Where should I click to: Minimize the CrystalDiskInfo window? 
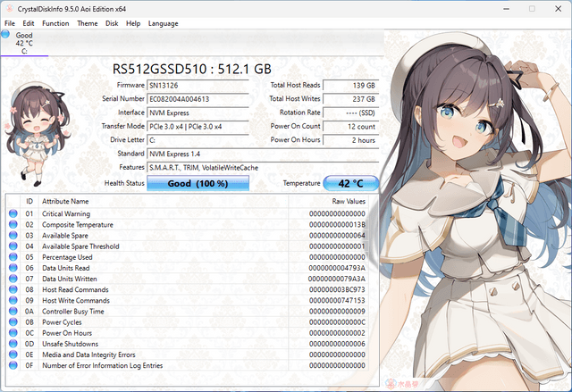click(x=507, y=9)
